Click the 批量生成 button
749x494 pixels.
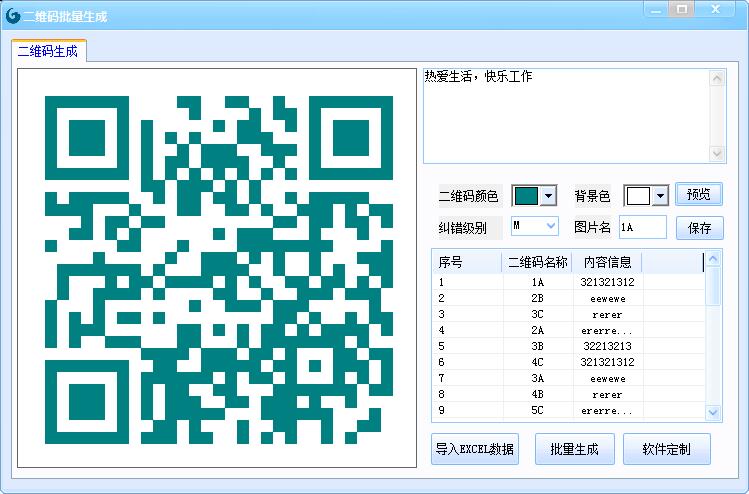tap(575, 449)
